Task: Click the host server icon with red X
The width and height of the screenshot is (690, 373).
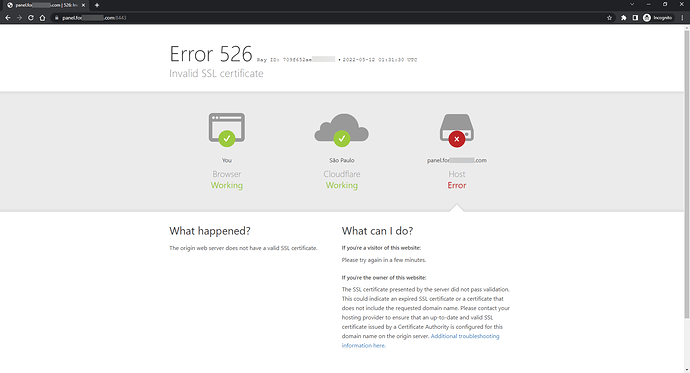Action: 457,130
